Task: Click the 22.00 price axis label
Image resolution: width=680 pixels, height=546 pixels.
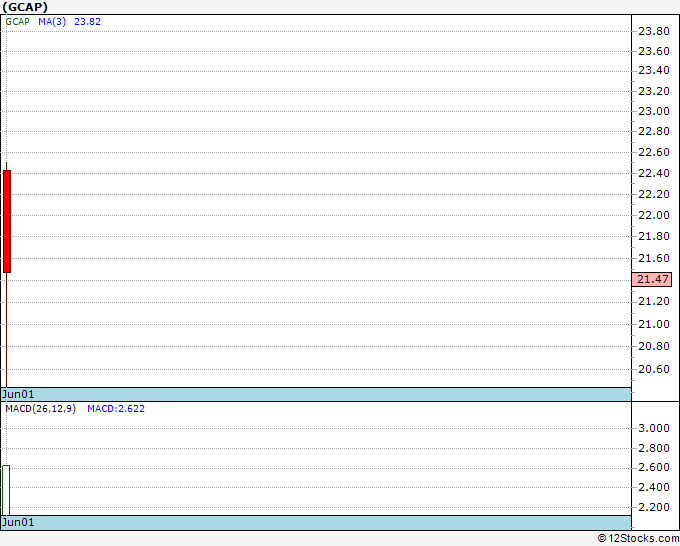Action: click(x=654, y=215)
